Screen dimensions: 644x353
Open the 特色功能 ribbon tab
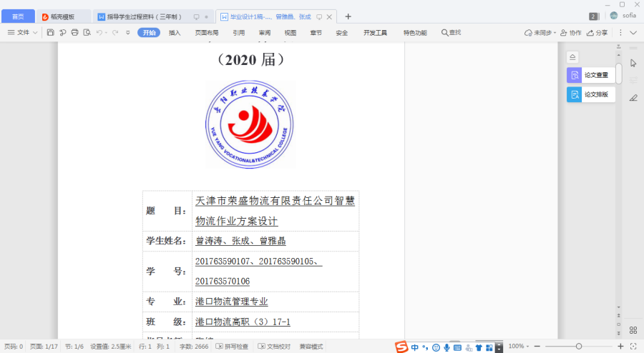[x=415, y=33]
